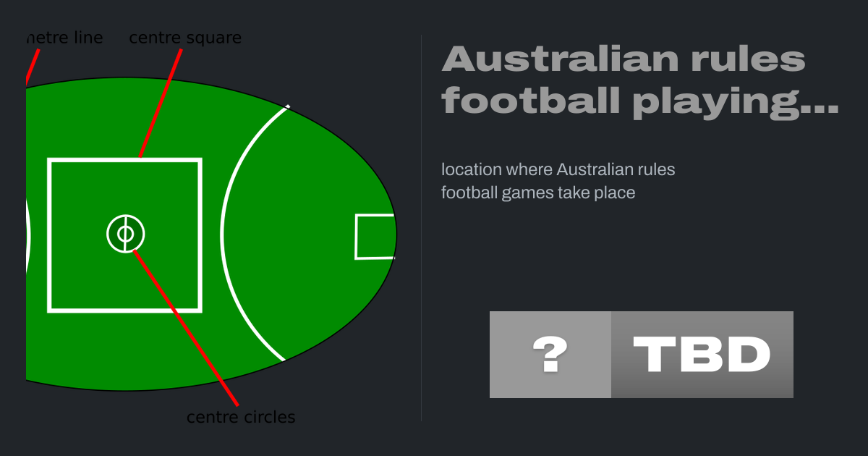Click the red pointer line to centre square
Screen dimensions: 868x456
click(x=159, y=101)
